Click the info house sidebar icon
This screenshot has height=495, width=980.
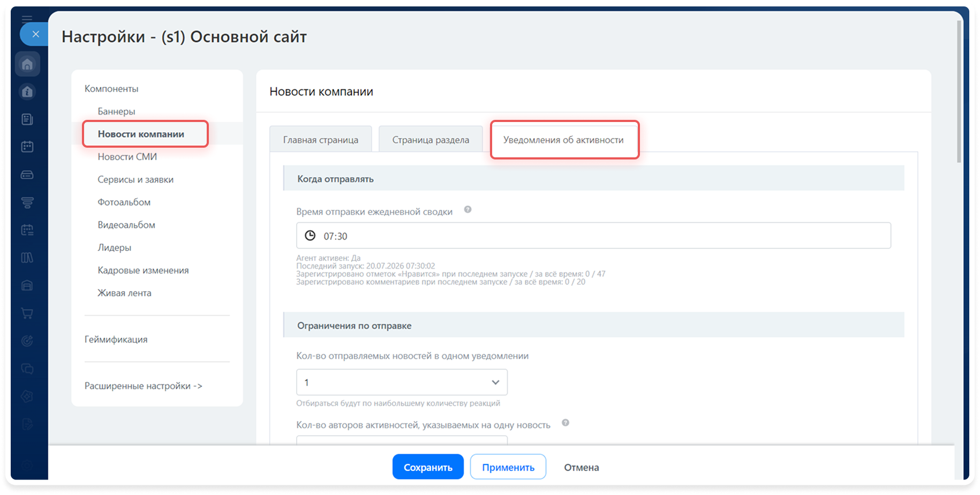[x=27, y=92]
